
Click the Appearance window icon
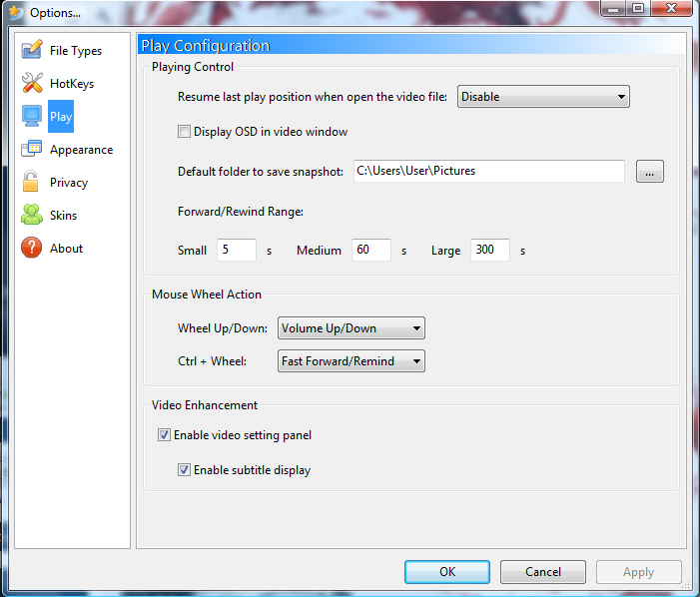click(32, 149)
